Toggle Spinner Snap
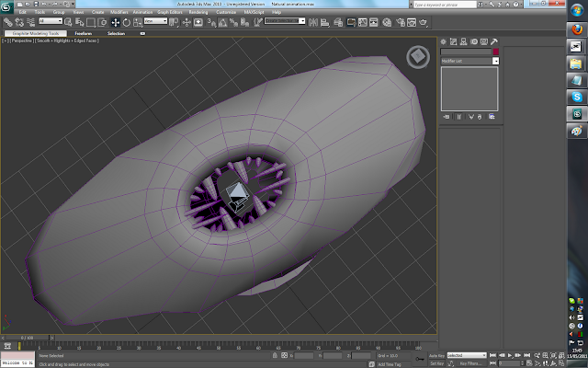Image resolution: width=588 pixels, height=368 pixels. click(245, 22)
